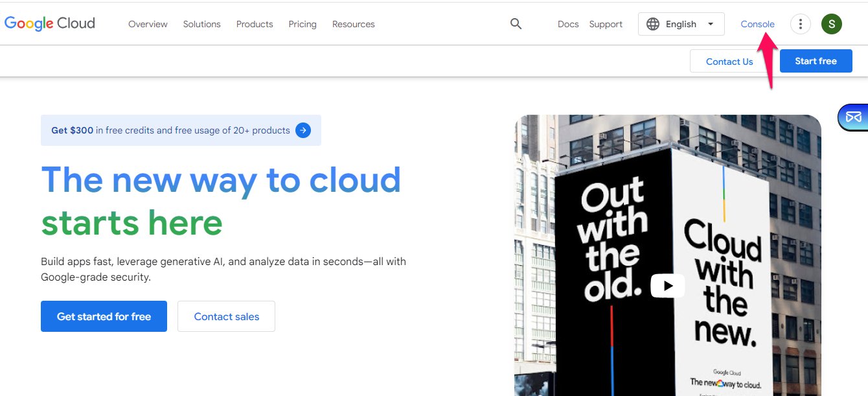This screenshot has width=868, height=396.
Task: Open the three-dot options menu
Action: pos(800,23)
